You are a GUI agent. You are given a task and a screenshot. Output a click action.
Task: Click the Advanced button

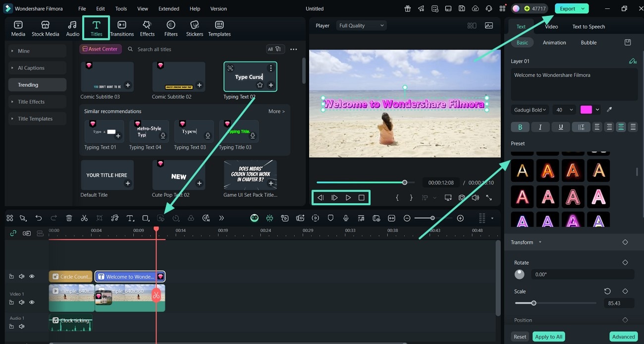pyautogui.click(x=623, y=337)
